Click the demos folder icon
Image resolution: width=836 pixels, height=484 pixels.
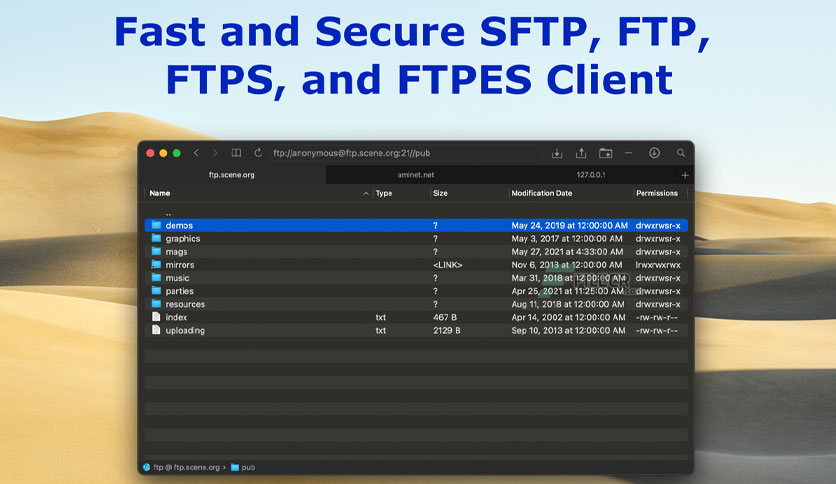click(156, 225)
